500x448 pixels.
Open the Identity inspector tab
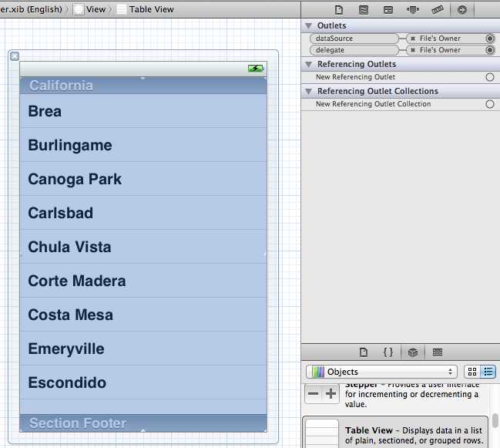point(388,10)
